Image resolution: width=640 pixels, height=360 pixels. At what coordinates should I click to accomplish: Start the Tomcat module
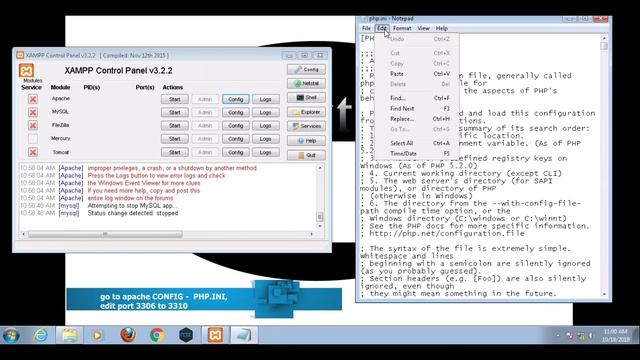click(x=175, y=152)
